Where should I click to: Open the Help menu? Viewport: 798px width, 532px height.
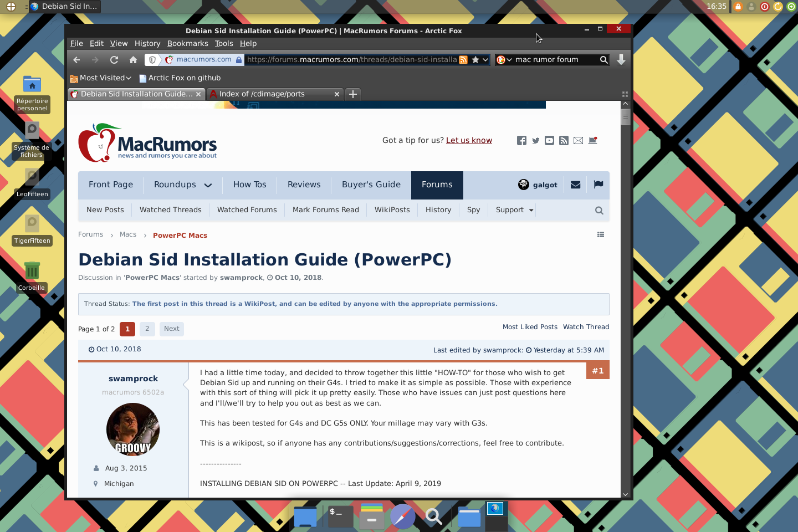click(248, 44)
